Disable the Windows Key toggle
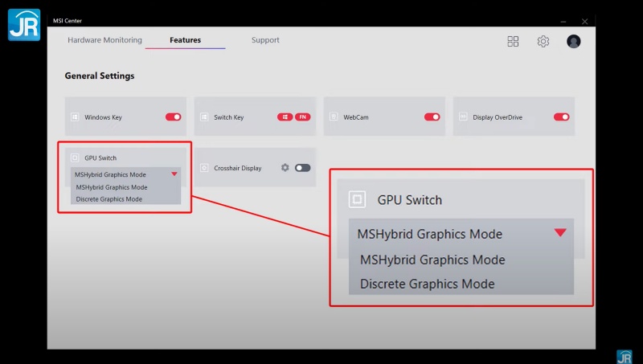Screen dimensions: 643x364 coord(174,117)
